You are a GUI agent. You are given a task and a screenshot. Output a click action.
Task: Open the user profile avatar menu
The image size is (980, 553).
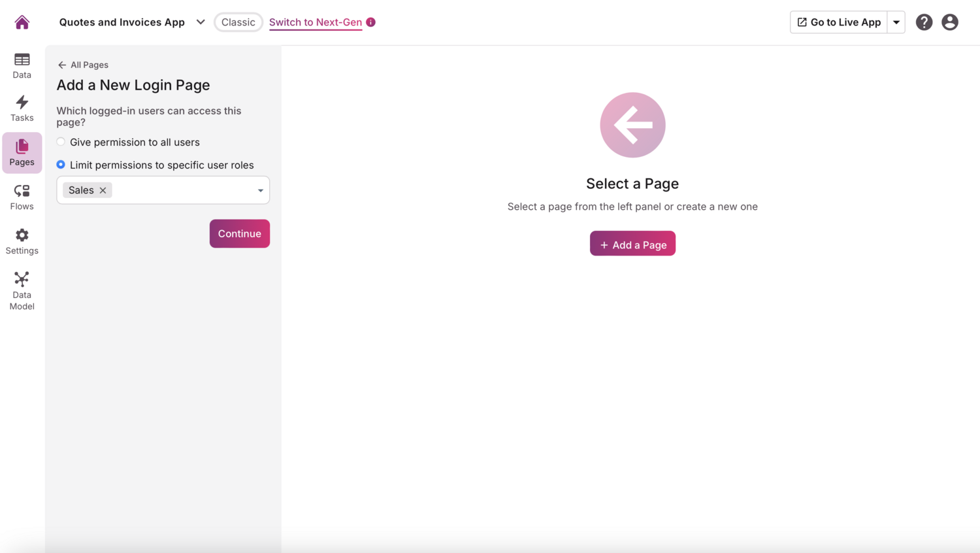click(x=949, y=22)
